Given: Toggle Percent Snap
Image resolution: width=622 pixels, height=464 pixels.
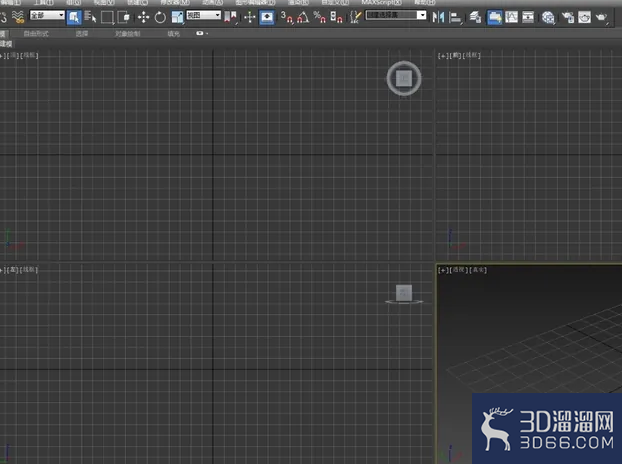Looking at the screenshot, I should point(320,17).
